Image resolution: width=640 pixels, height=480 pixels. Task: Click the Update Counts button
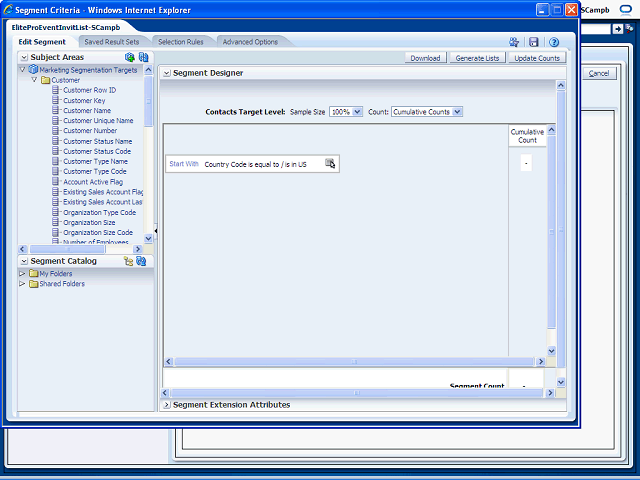pyautogui.click(x=537, y=58)
